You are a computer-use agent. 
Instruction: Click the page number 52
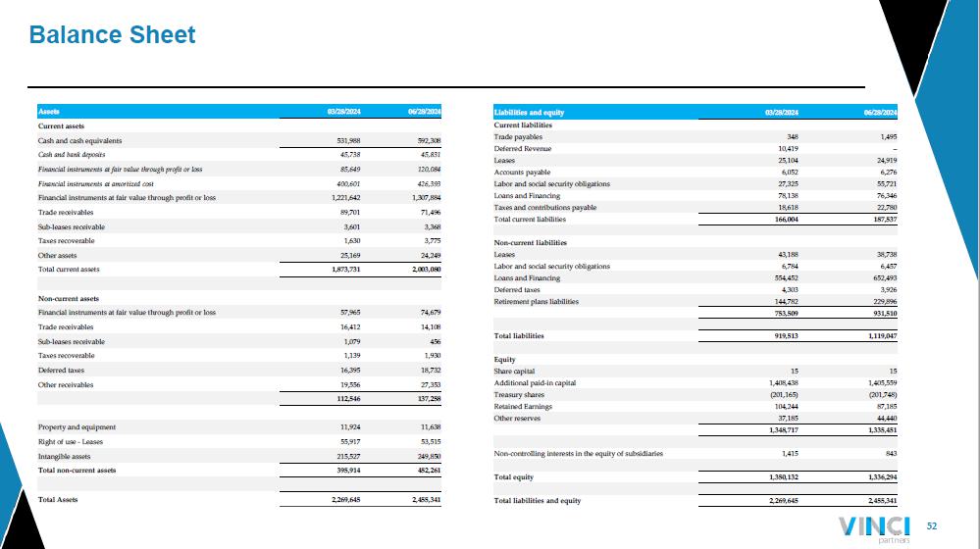pyautogui.click(x=931, y=526)
